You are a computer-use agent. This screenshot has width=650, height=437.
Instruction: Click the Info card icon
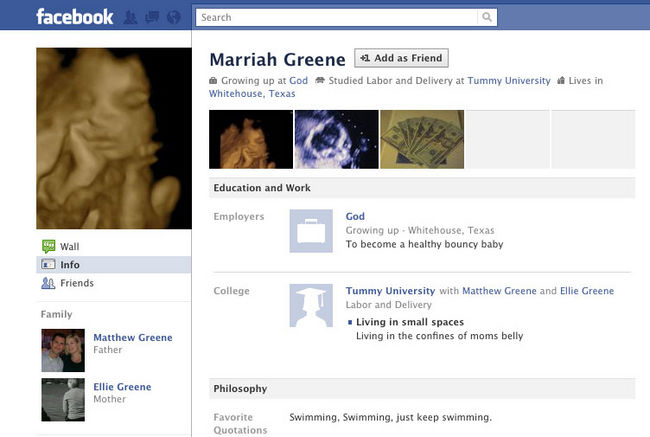click(48, 264)
